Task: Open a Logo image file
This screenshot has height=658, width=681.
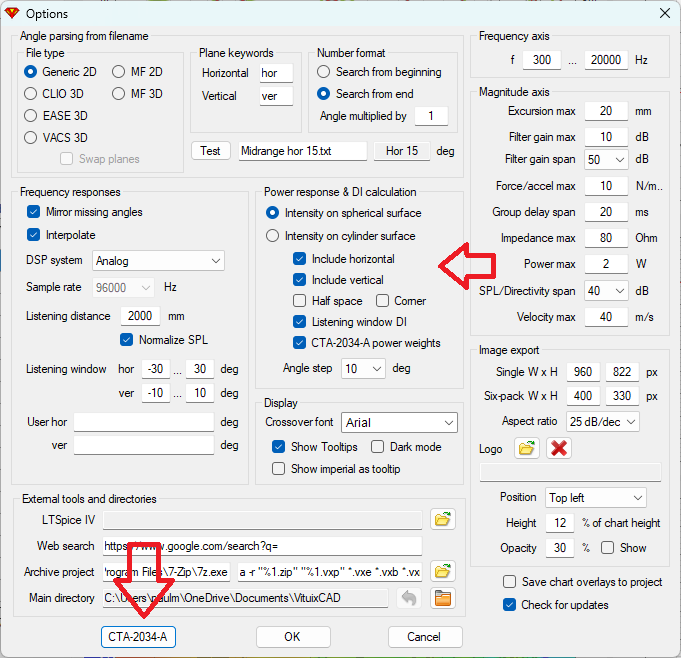Action: pyautogui.click(x=526, y=448)
